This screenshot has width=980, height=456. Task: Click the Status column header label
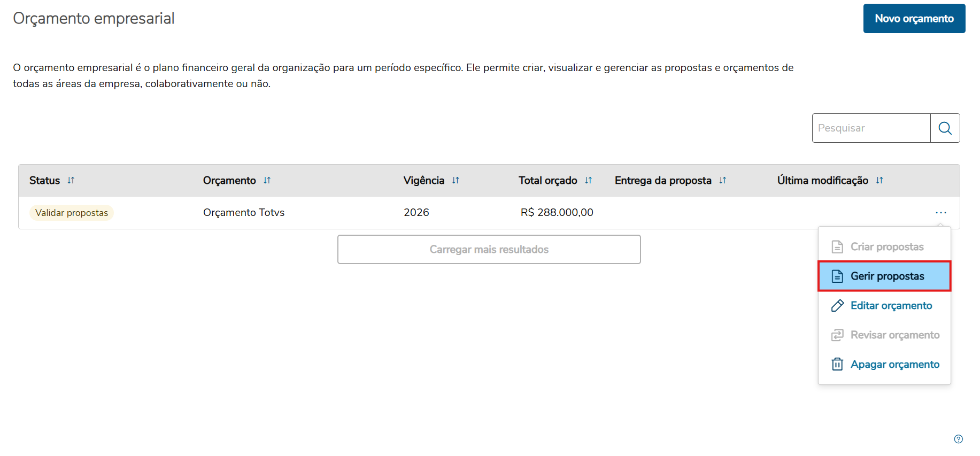(45, 181)
